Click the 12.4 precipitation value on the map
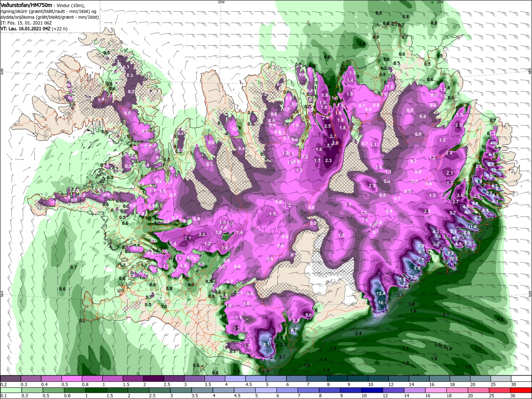This screenshot has width=532, height=399. coord(381,293)
